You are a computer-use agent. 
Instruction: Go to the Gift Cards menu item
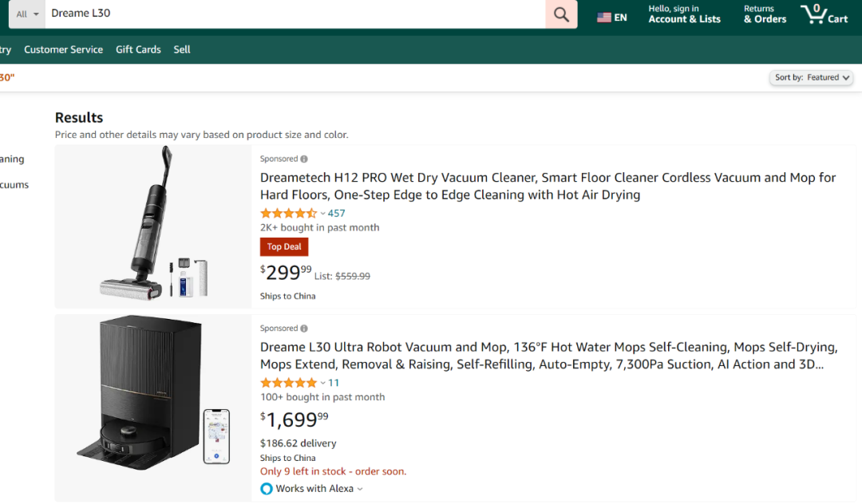pos(138,49)
